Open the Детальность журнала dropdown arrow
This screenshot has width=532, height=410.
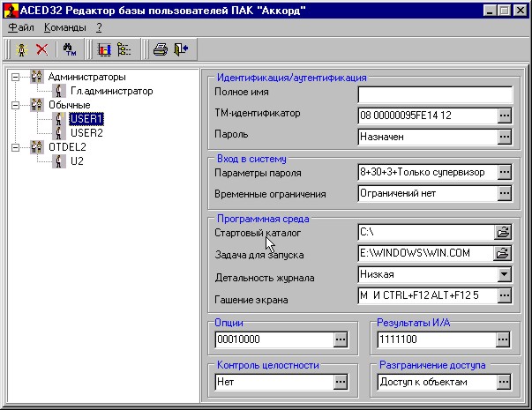click(504, 274)
